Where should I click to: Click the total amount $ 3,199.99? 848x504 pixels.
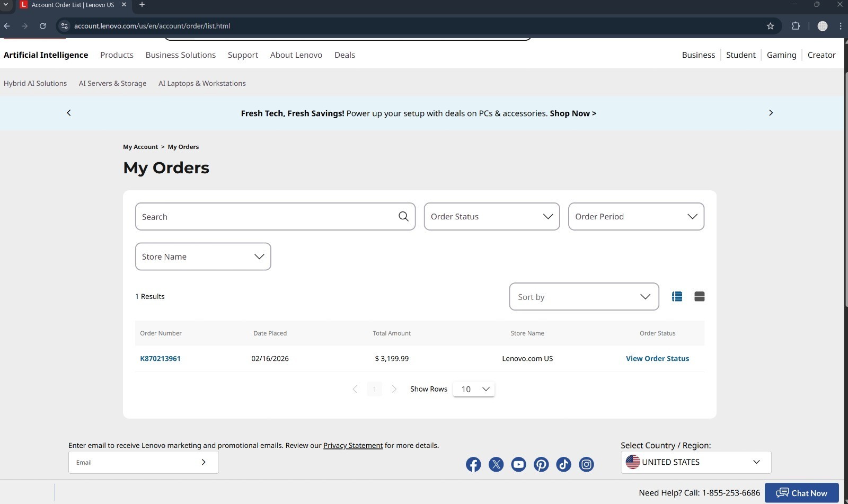pos(392,358)
